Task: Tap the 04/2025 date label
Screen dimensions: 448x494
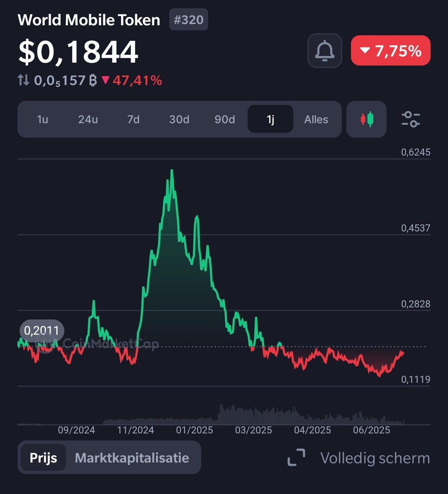Action: 312,430
